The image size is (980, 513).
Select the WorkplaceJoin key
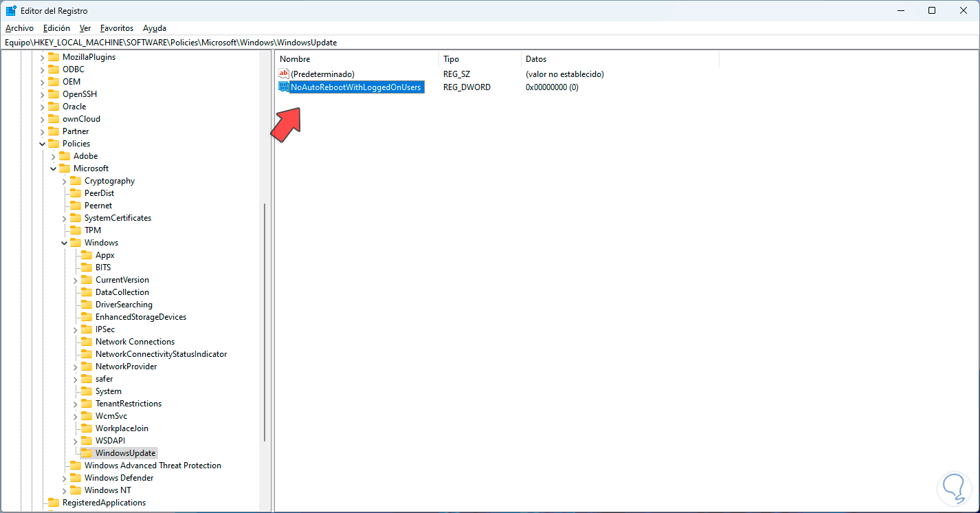pyautogui.click(x=122, y=428)
